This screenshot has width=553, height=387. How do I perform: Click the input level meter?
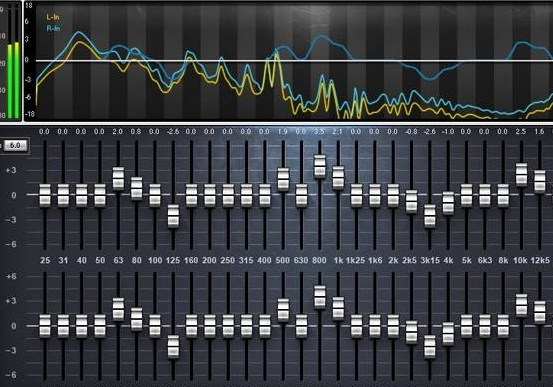point(13,61)
